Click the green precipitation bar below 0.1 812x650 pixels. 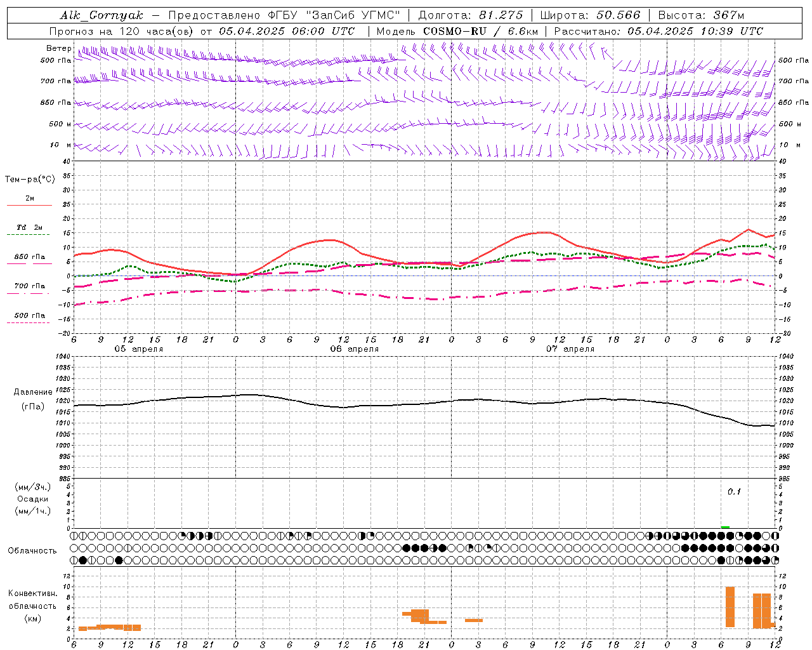(725, 527)
